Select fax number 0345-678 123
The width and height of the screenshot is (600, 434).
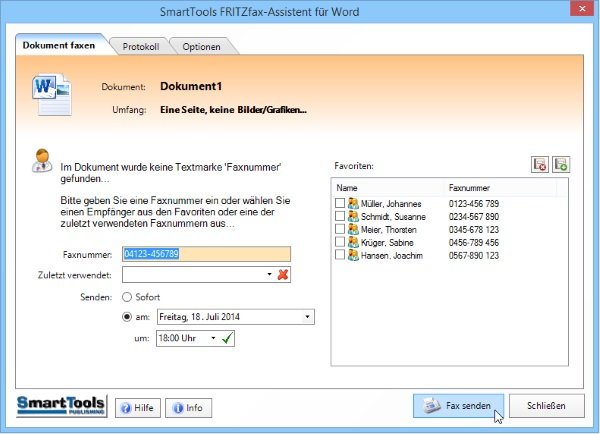(x=474, y=230)
